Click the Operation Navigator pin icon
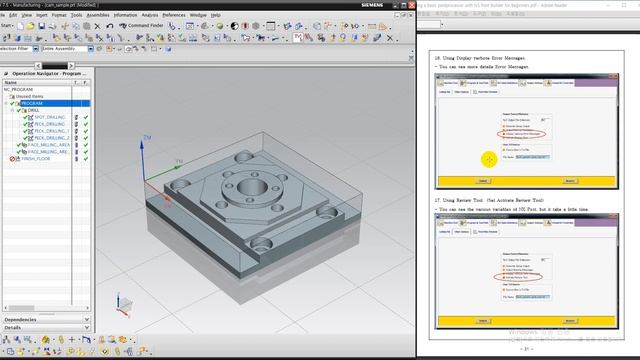This screenshot has height=360, width=640. pos(6,74)
